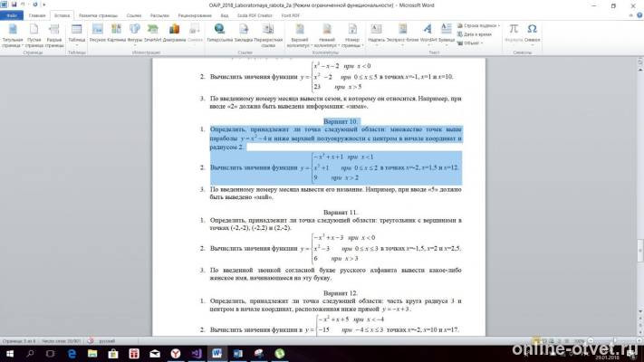Save the document from Quick Access Toolbar
644x362 pixels.
coord(14,5)
